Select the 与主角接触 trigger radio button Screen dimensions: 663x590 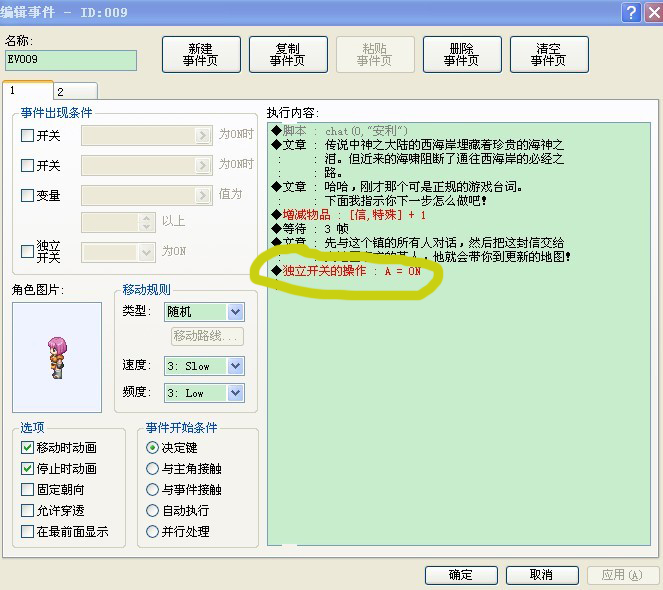click(x=152, y=469)
